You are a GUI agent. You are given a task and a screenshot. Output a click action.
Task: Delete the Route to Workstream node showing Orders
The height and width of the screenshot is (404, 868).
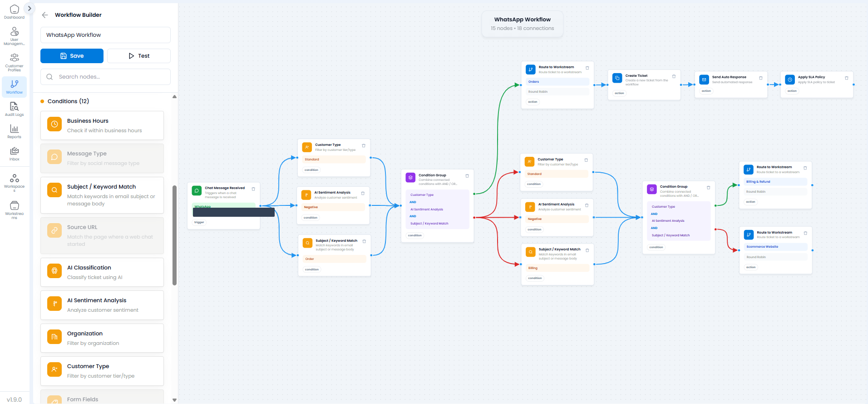(587, 68)
